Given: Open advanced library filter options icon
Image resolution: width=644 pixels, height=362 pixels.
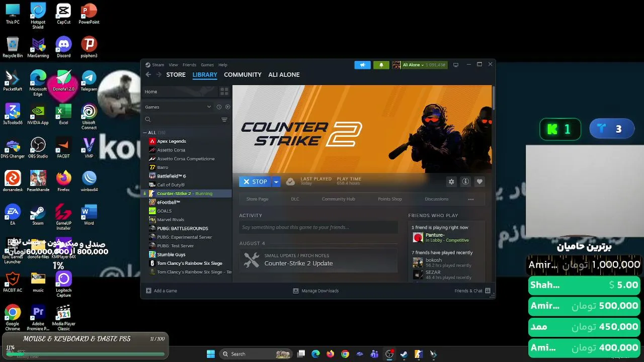Looking at the screenshot, I should [224, 120].
